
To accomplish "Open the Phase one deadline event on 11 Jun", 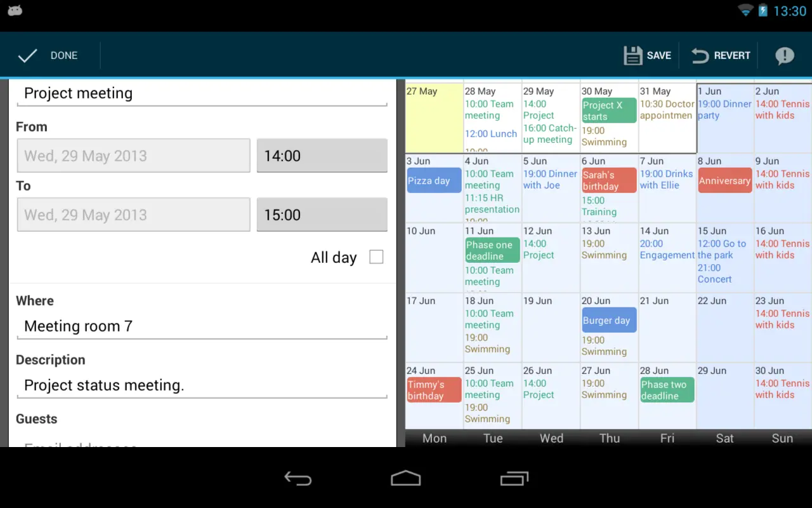I will tap(492, 250).
